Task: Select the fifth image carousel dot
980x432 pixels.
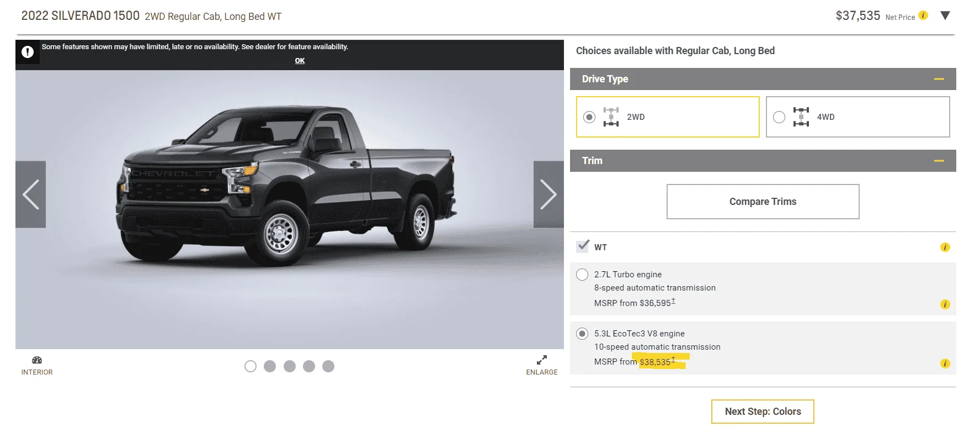Action: click(328, 366)
